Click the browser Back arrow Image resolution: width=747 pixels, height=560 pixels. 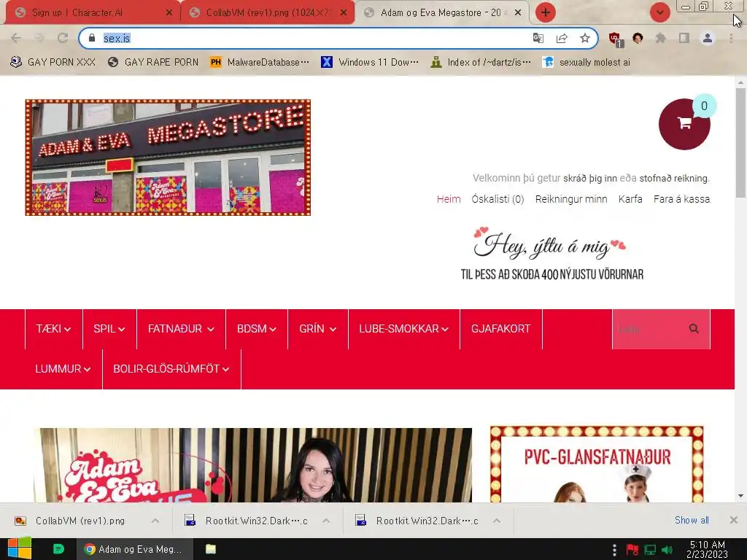point(16,38)
